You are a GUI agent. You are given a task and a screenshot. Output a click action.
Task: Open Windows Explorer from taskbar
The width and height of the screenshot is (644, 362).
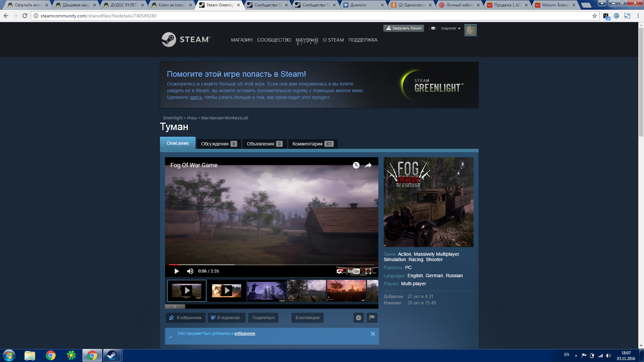click(30, 355)
